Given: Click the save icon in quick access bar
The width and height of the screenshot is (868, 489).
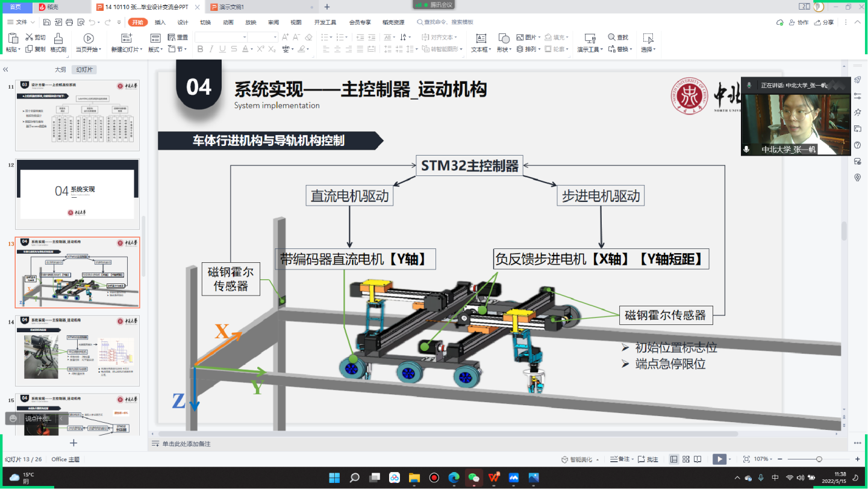Looking at the screenshot, I should click(x=47, y=22).
